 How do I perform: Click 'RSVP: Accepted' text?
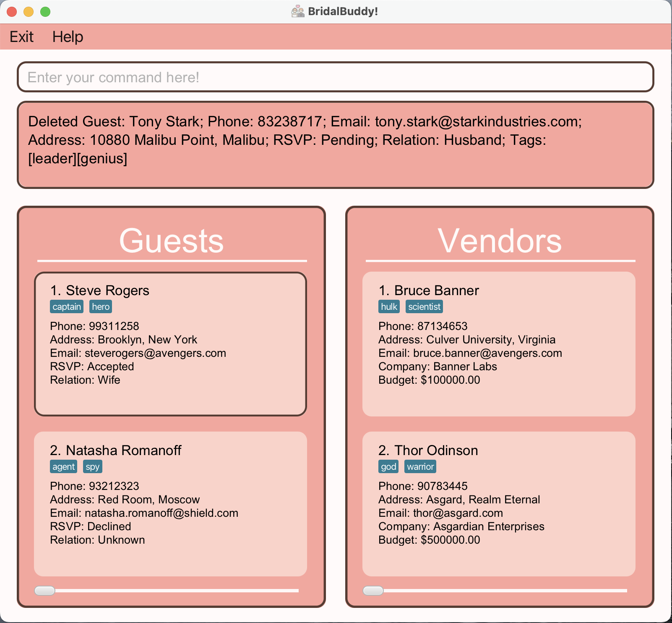pos(92,366)
